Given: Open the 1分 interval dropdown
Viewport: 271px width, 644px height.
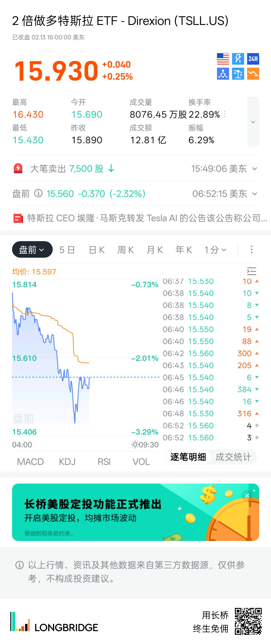Looking at the screenshot, I should click(x=215, y=250).
